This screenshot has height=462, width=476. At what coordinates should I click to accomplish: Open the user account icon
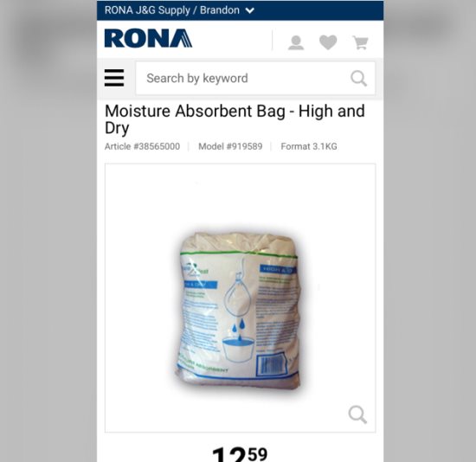(296, 42)
